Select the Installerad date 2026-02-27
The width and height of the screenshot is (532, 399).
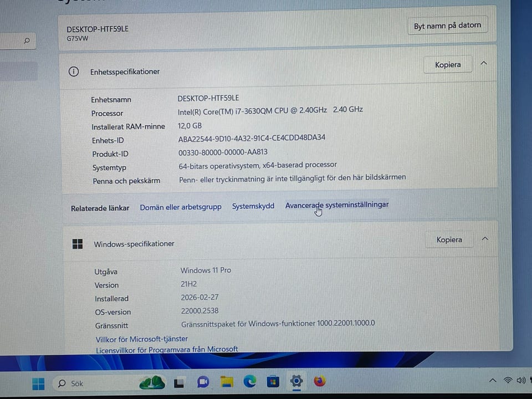[199, 297]
